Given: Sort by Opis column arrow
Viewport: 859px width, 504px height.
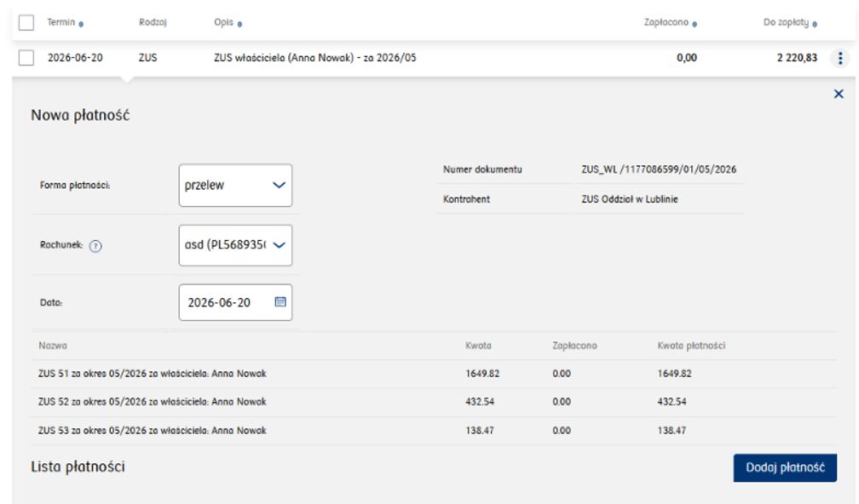Looking at the screenshot, I should click(x=240, y=24).
